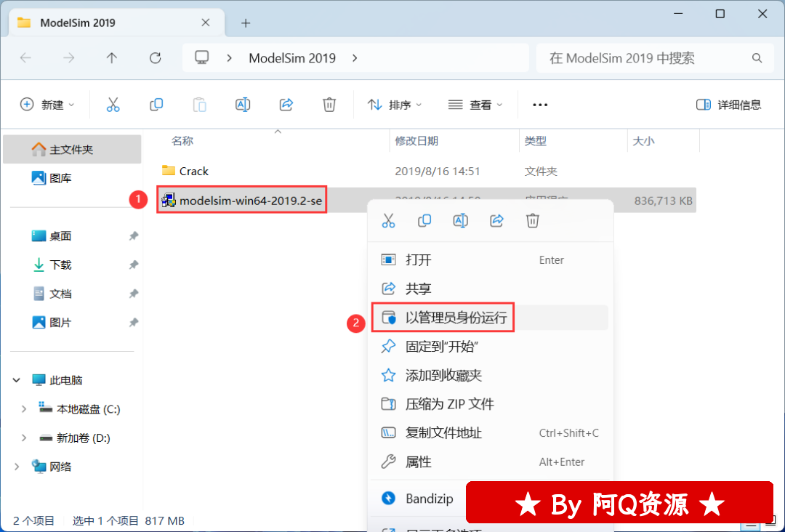The width and height of the screenshot is (785, 532).
Task: Collapse the 此电脑 tree node
Action: tap(17, 380)
